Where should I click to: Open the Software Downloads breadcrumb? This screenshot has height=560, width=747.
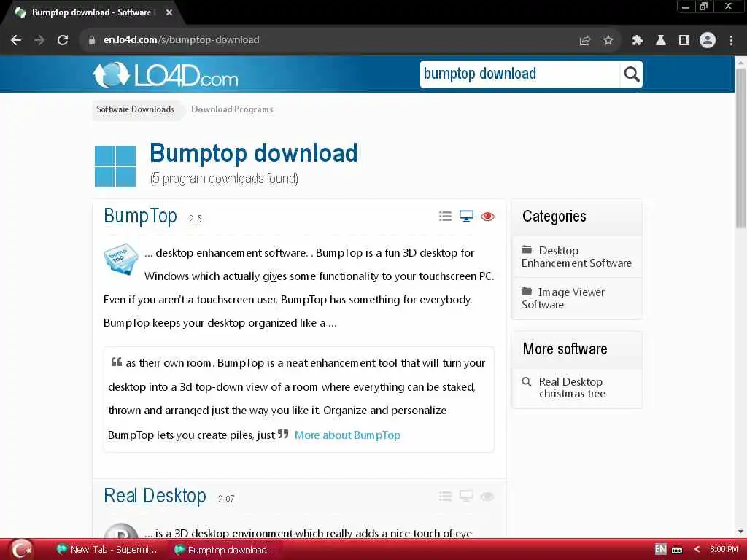(x=135, y=109)
